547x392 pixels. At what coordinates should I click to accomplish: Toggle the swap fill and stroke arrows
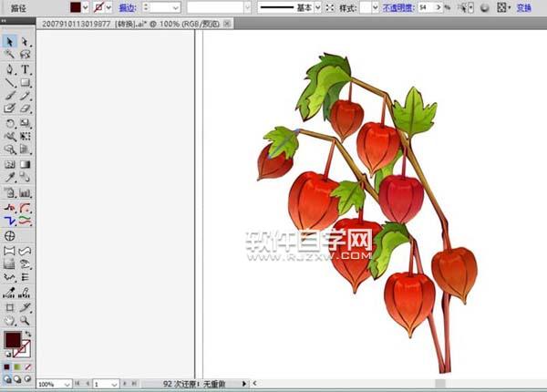coord(26,334)
